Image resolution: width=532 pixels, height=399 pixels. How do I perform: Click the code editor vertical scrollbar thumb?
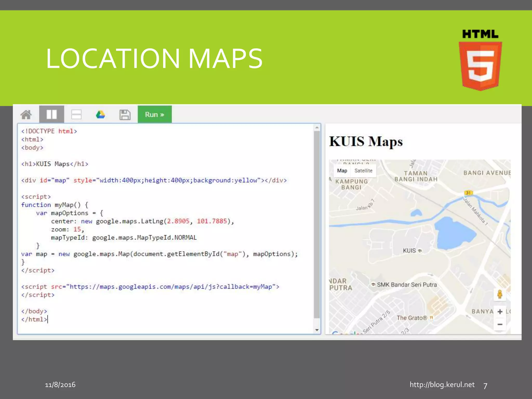pos(317,225)
